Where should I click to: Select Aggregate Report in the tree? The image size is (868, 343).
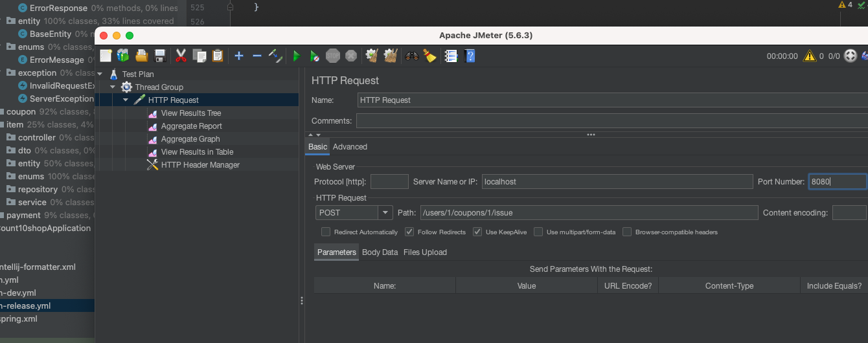192,126
